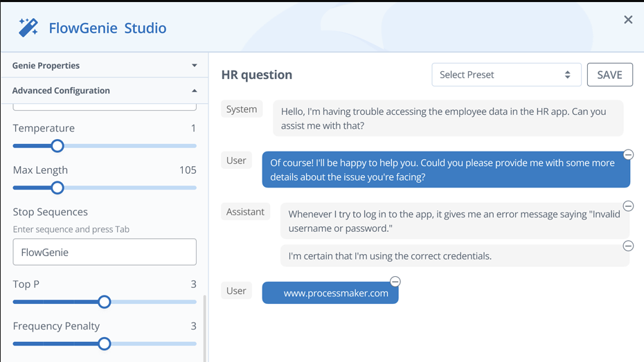Click the System role label
The image size is (644, 362).
click(242, 109)
